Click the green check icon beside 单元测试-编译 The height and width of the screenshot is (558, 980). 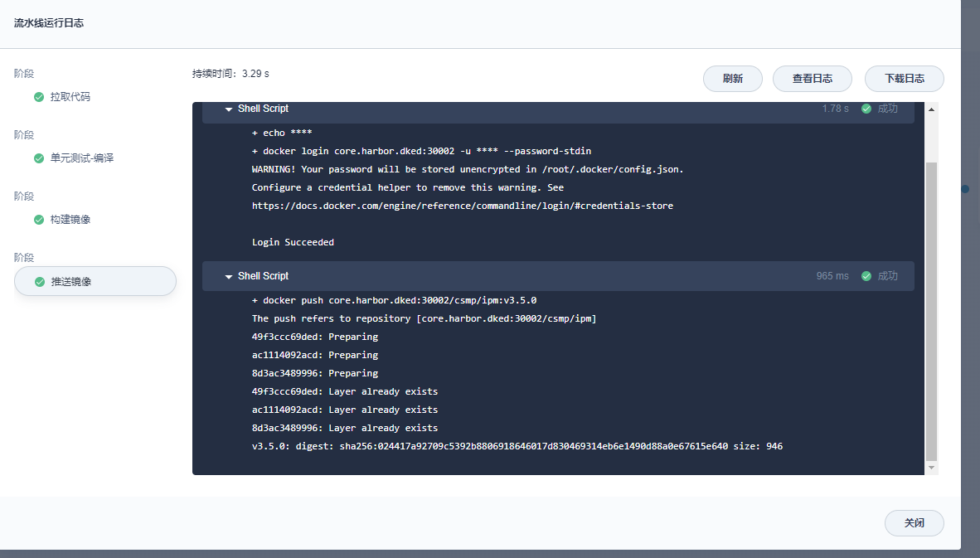(39, 158)
